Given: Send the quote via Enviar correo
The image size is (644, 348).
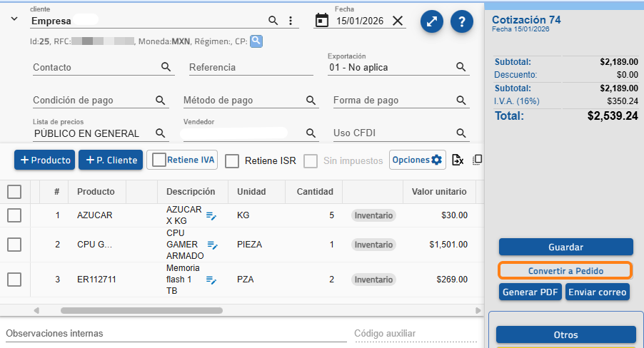Looking at the screenshot, I should point(597,292).
